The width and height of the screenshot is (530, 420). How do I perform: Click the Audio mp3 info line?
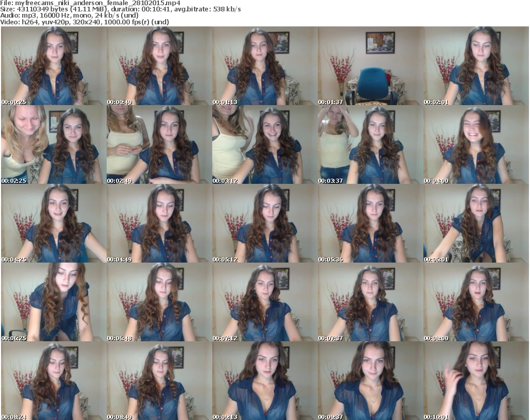[69, 16]
